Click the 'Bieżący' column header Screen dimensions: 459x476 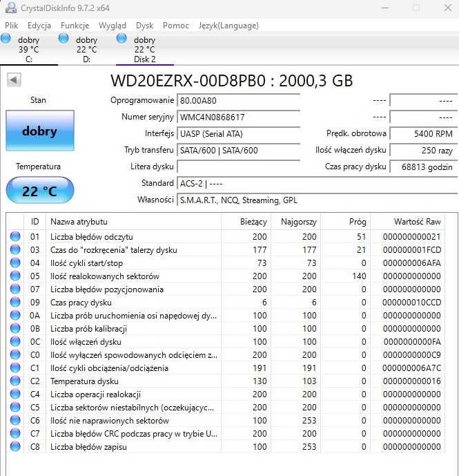pyautogui.click(x=246, y=222)
